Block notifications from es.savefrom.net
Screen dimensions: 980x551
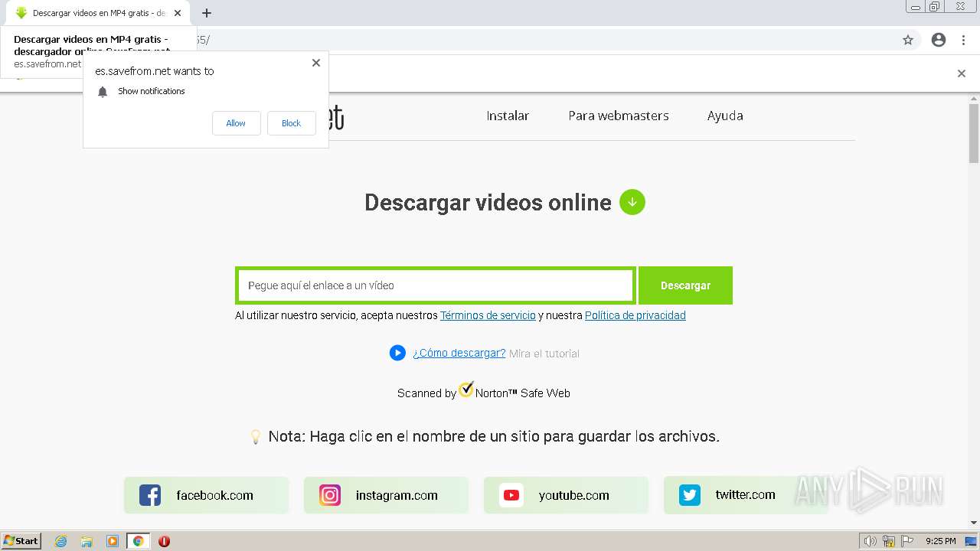click(291, 123)
